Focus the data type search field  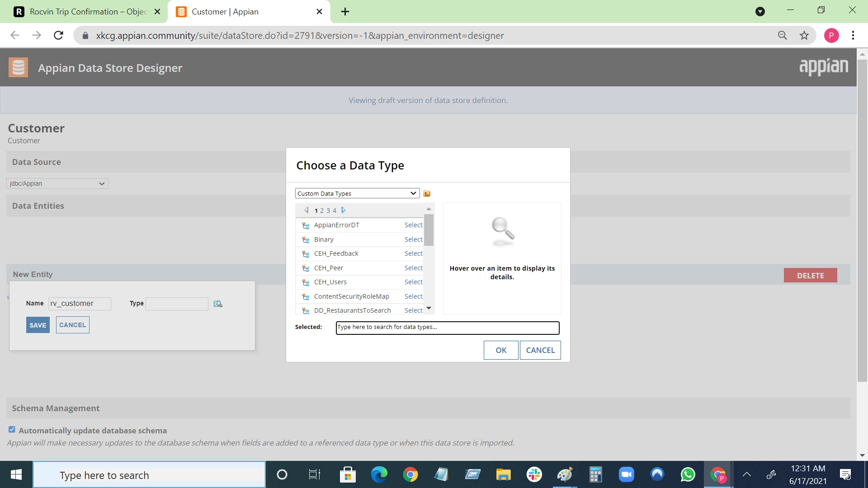click(448, 328)
